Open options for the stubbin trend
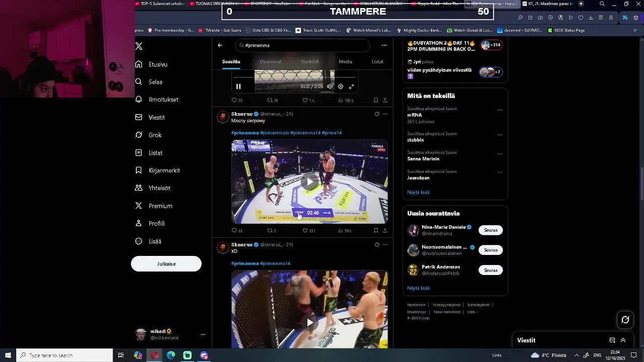 coord(500,135)
